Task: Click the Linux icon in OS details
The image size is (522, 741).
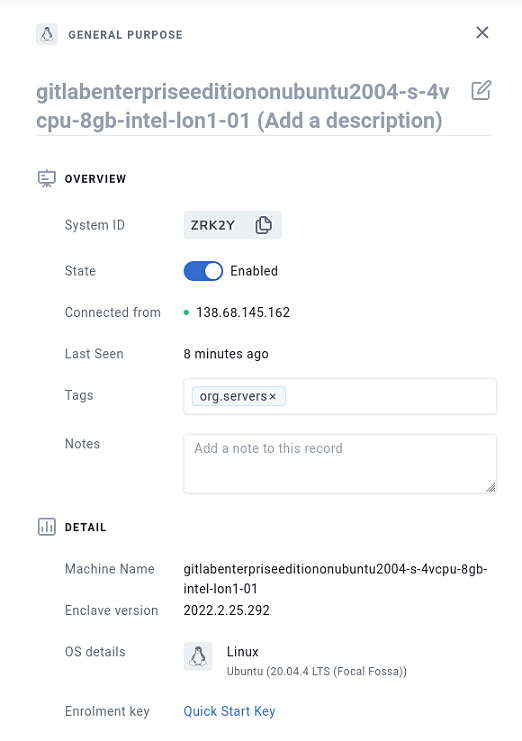Action: (198, 656)
